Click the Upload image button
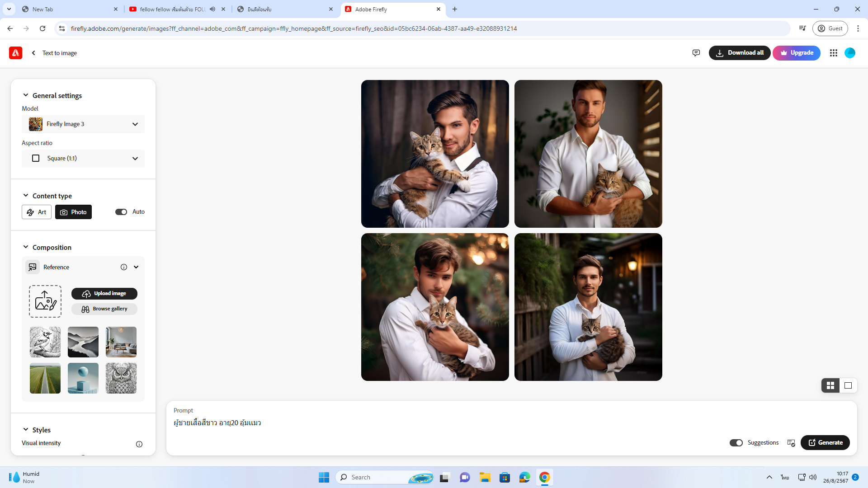The height and width of the screenshot is (488, 868). (104, 294)
